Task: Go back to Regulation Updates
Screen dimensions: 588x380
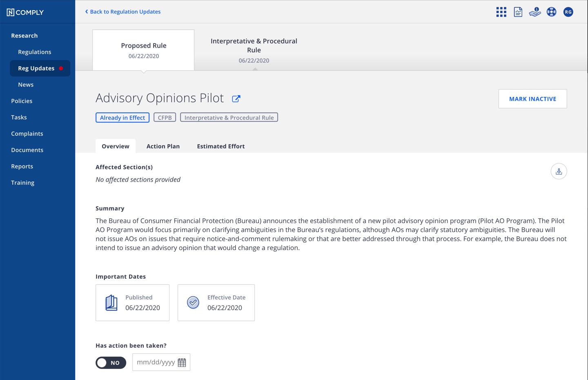Action: click(x=123, y=11)
